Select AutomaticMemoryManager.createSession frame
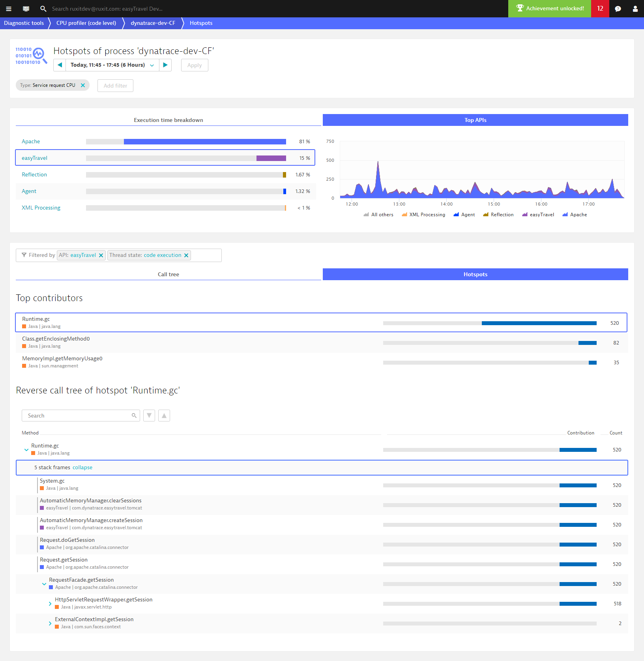644x661 pixels. [321, 524]
